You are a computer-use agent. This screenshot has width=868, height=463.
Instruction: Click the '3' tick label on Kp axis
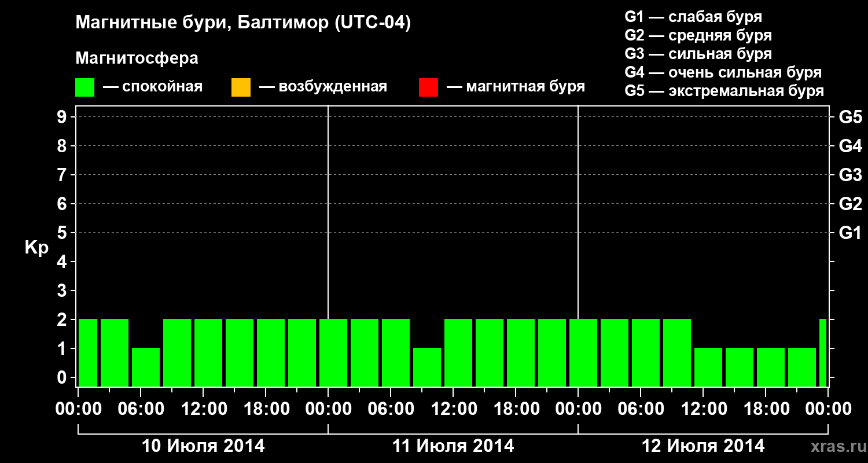coord(62,291)
